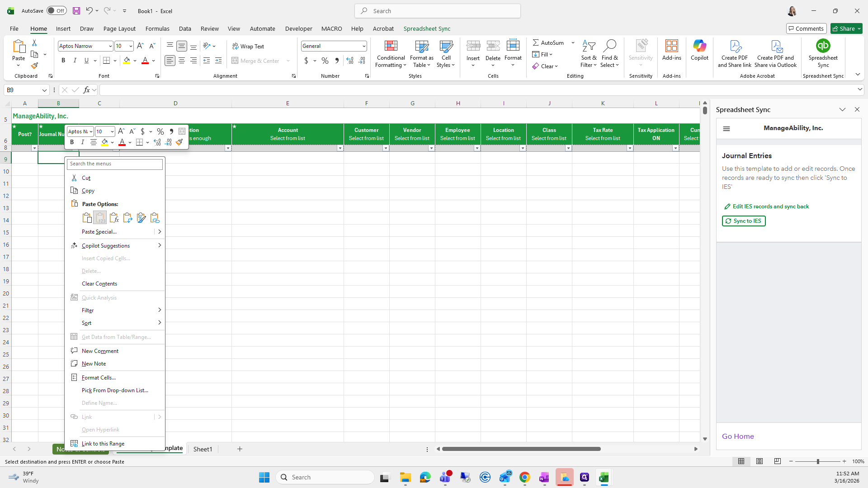Open the Account column filter dropdown
868x488 pixels.
click(340, 148)
